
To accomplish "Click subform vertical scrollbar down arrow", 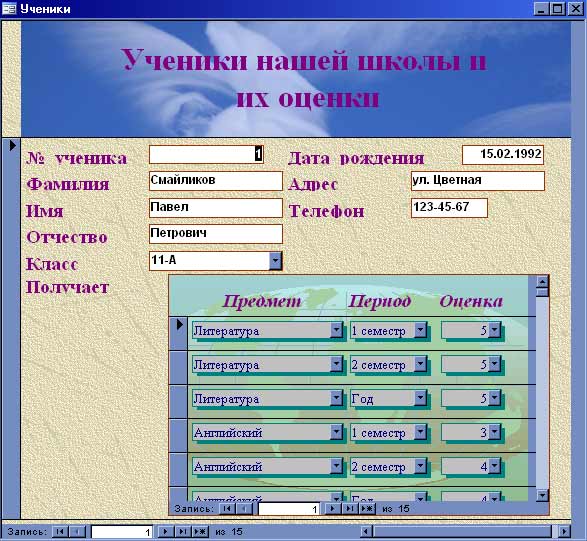I will click(542, 495).
